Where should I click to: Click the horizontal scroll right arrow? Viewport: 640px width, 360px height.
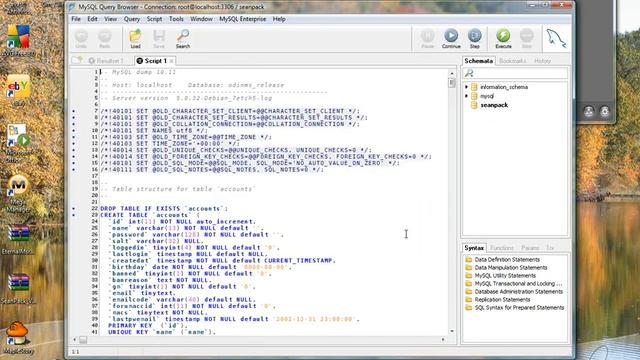coord(443,339)
